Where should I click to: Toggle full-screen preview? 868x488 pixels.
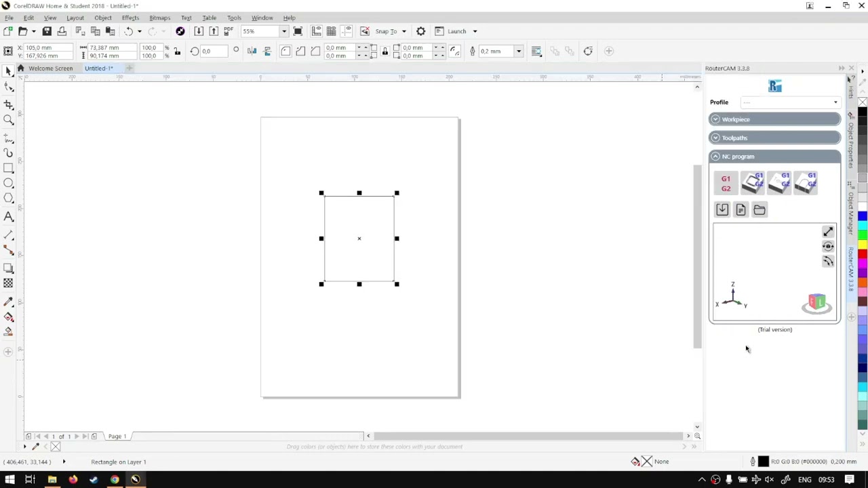point(298,31)
